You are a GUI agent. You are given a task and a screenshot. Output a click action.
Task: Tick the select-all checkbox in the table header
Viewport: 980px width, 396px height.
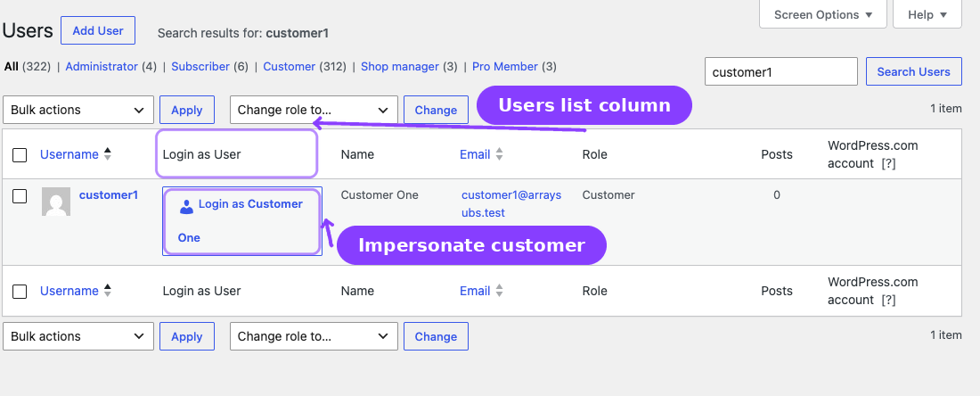pyautogui.click(x=20, y=155)
